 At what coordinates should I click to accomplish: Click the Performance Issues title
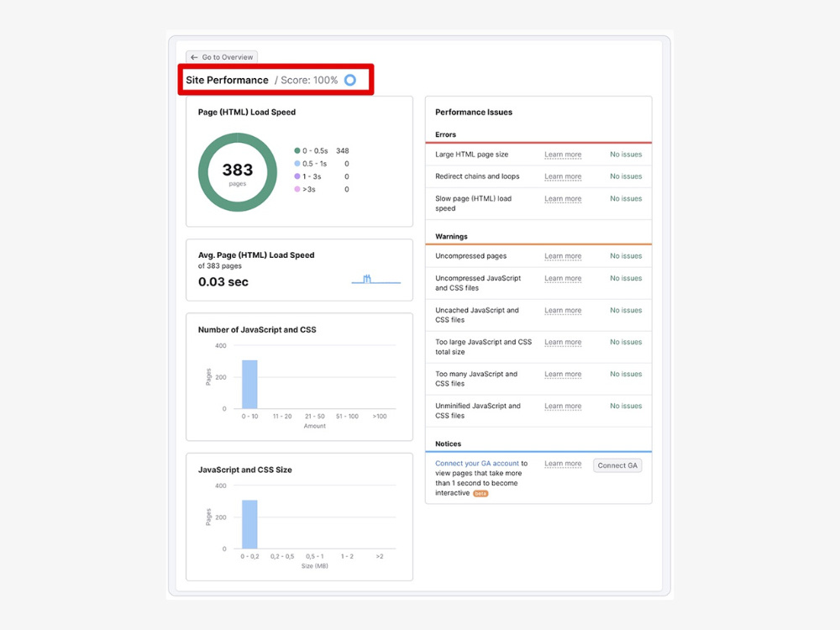(x=474, y=112)
